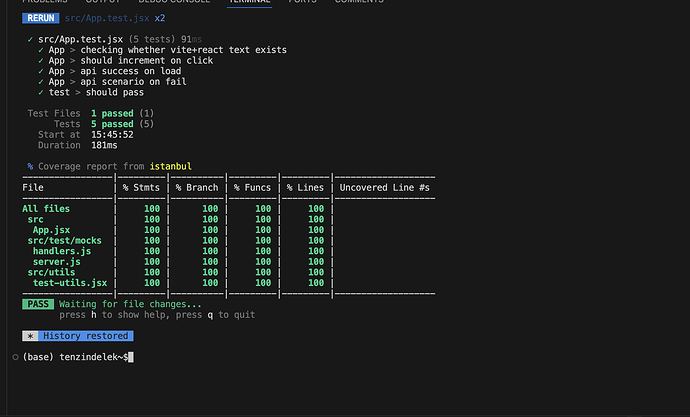Click checkmark beside 'api success on load'
Screen dimensions: 690x417
click(x=41, y=71)
